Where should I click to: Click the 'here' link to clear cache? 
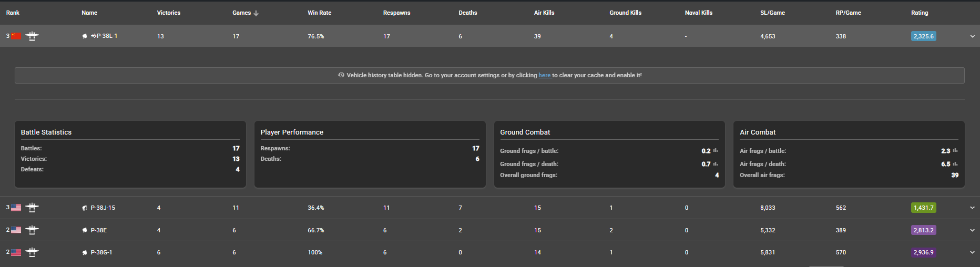(544, 75)
